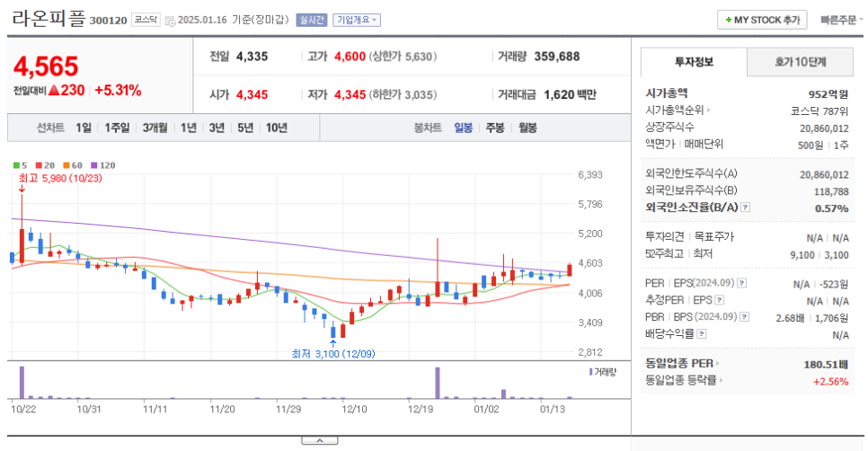Switch the candle chart to 월봉
The width and height of the screenshot is (868, 451).
tap(527, 128)
